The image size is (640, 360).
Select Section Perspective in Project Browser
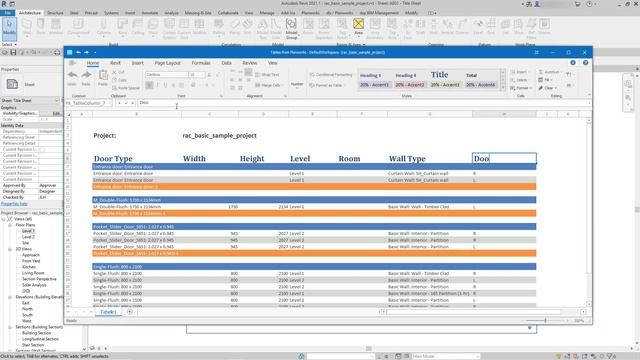pyautogui.click(x=39, y=279)
